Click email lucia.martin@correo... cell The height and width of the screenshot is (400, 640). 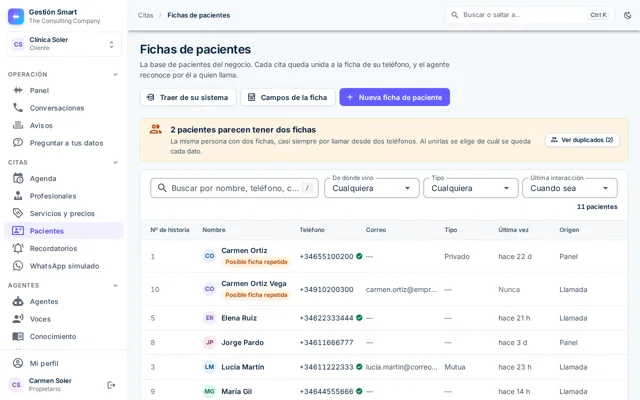[x=401, y=367]
